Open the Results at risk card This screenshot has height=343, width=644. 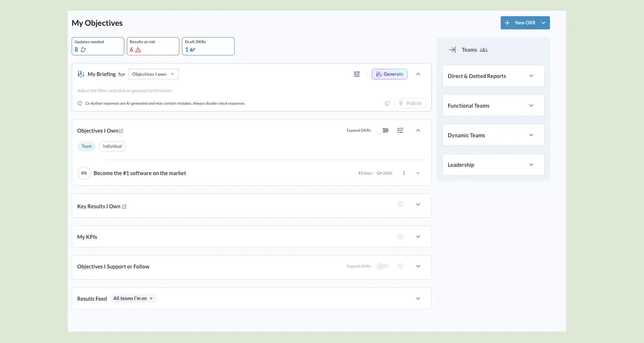[153, 46]
